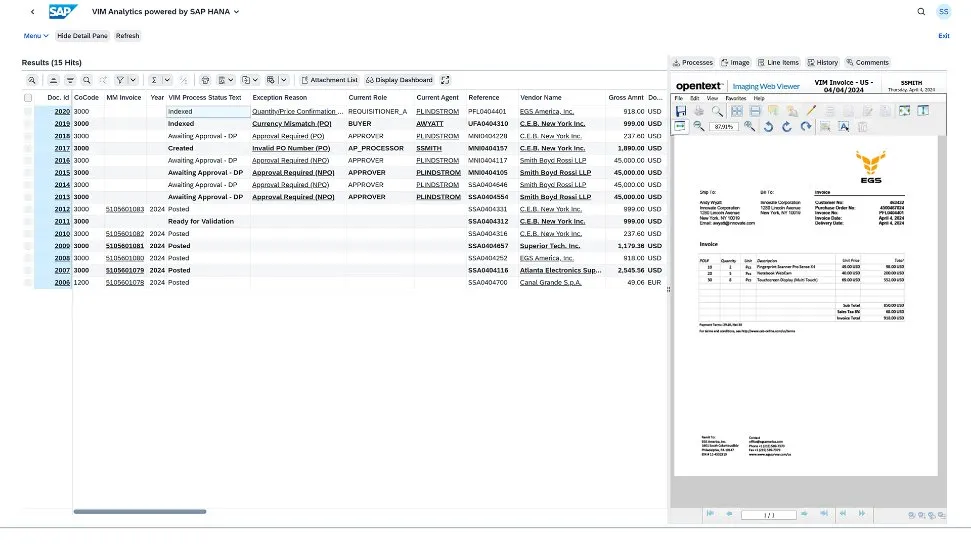Select the row for document 2020

tap(28, 111)
